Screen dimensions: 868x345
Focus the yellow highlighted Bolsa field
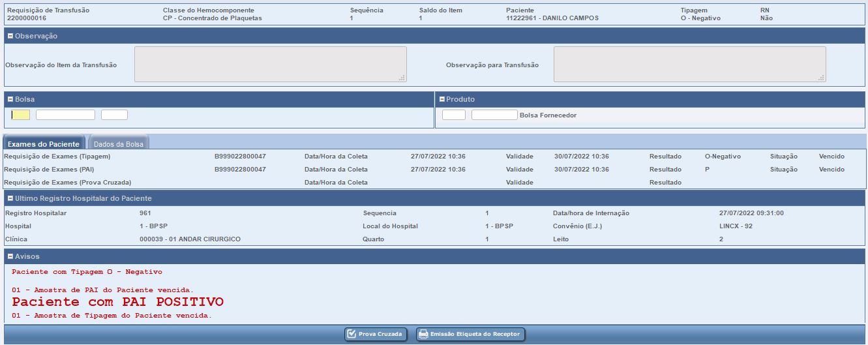21,115
